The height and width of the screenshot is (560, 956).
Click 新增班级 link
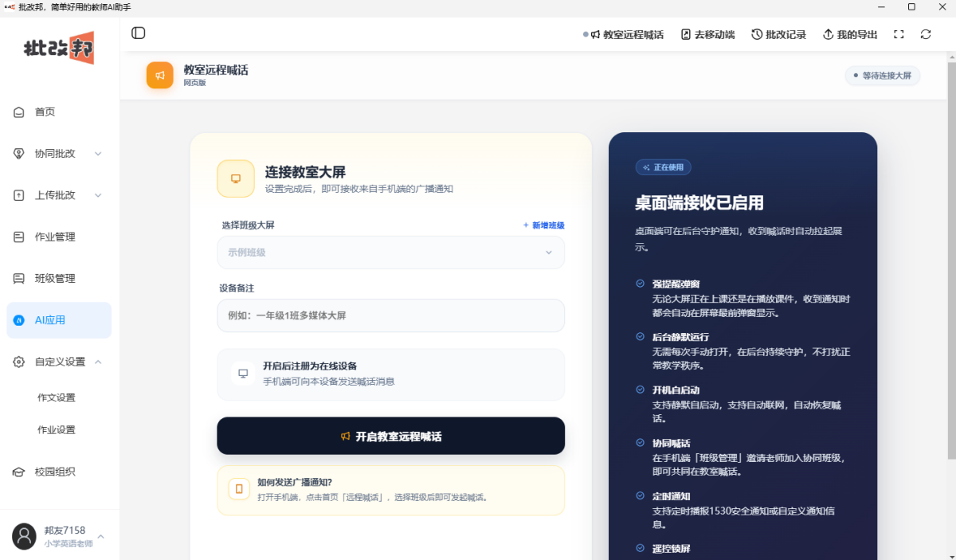544,225
